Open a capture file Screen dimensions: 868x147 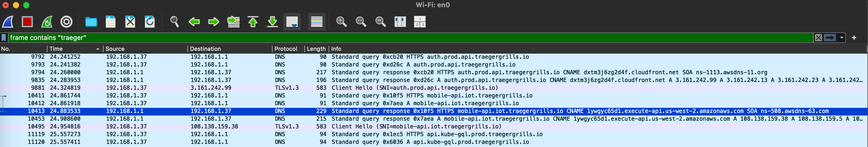[91, 22]
